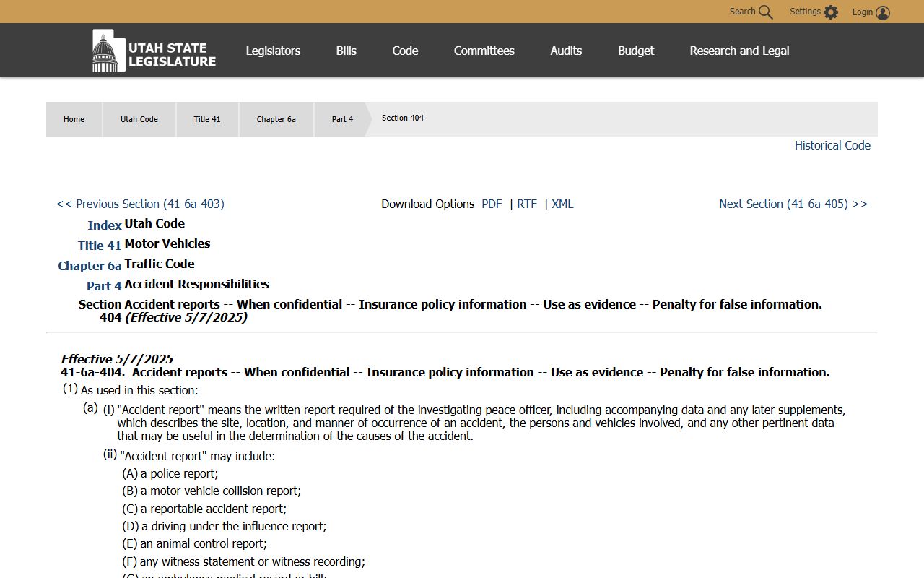This screenshot has height=578, width=924.
Task: Download the section as PDF
Action: pyautogui.click(x=492, y=204)
